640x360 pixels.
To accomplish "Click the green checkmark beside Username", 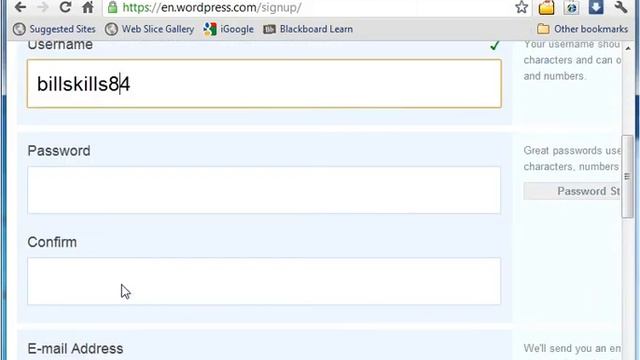I will (x=495, y=45).
